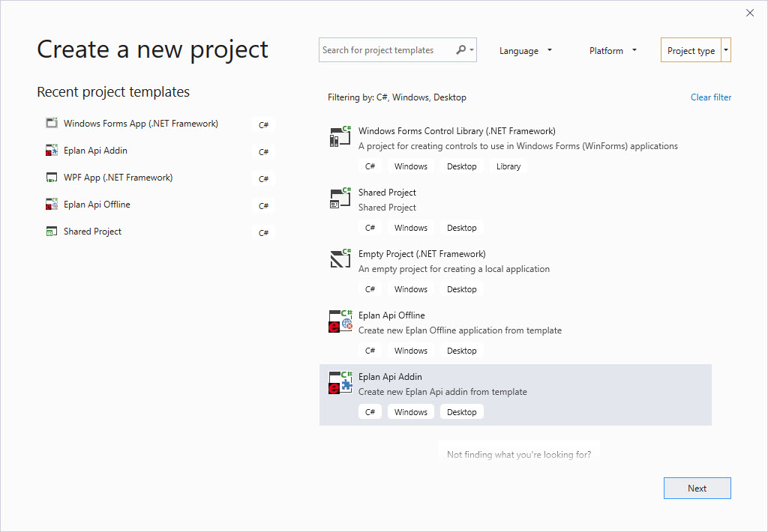Click 'An empty project for creating a local application' text
The image size is (768, 532).
click(x=454, y=269)
